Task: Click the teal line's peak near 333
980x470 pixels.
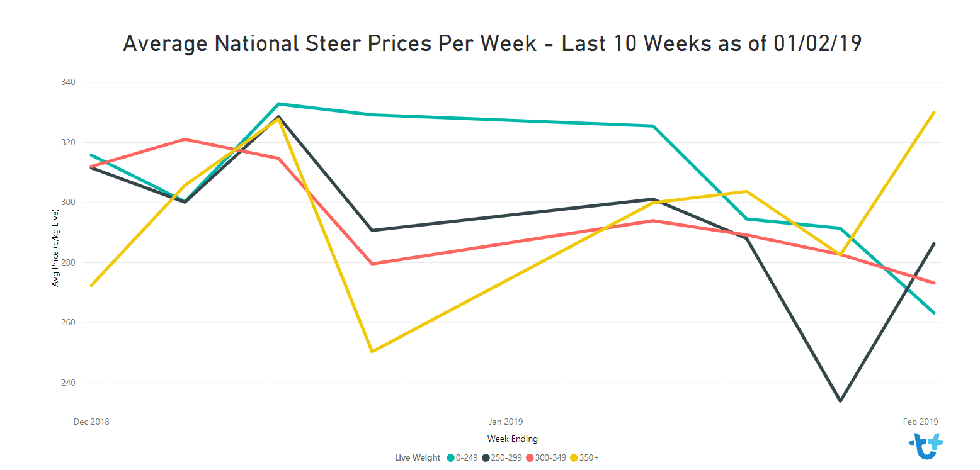Action: tap(278, 104)
